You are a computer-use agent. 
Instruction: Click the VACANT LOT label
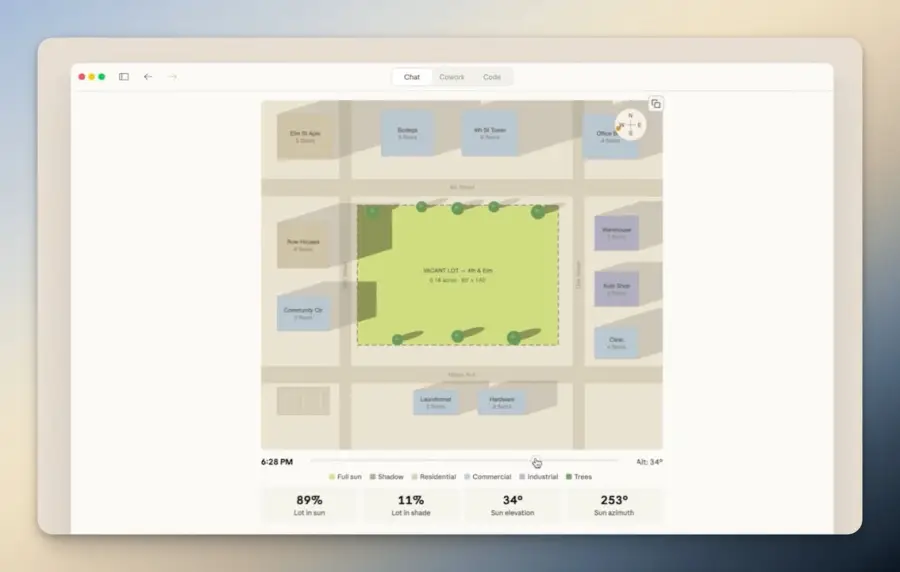pos(457,270)
